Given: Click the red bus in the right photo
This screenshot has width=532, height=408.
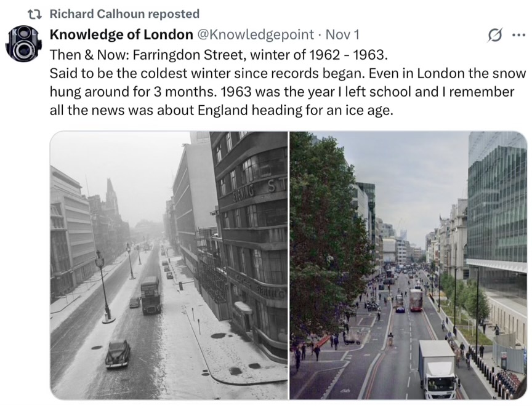Looking at the screenshot, I should [x=416, y=299].
